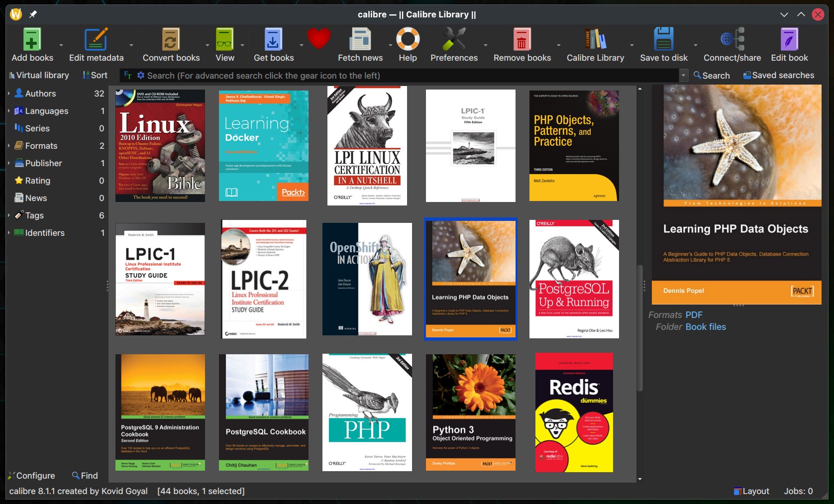Click the Sort button
The image size is (834, 504).
[x=95, y=75]
